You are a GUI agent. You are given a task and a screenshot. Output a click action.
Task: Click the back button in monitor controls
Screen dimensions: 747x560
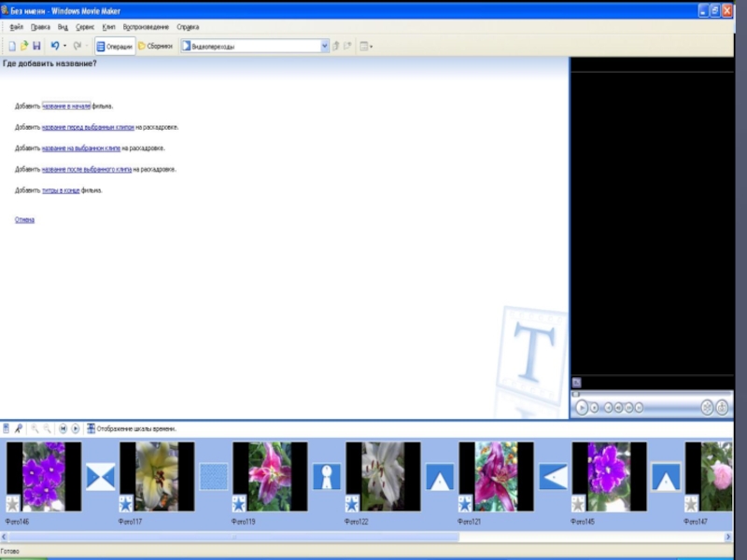pyautogui.click(x=608, y=408)
